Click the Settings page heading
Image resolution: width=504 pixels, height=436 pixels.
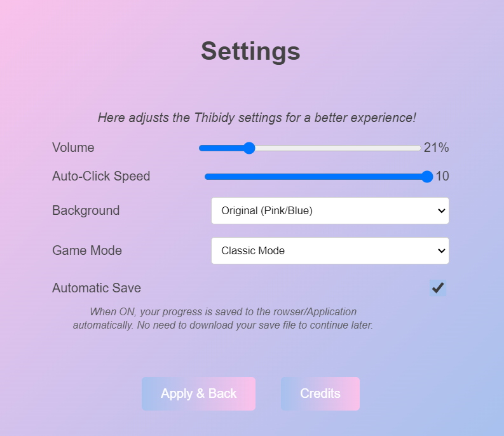[x=250, y=51]
